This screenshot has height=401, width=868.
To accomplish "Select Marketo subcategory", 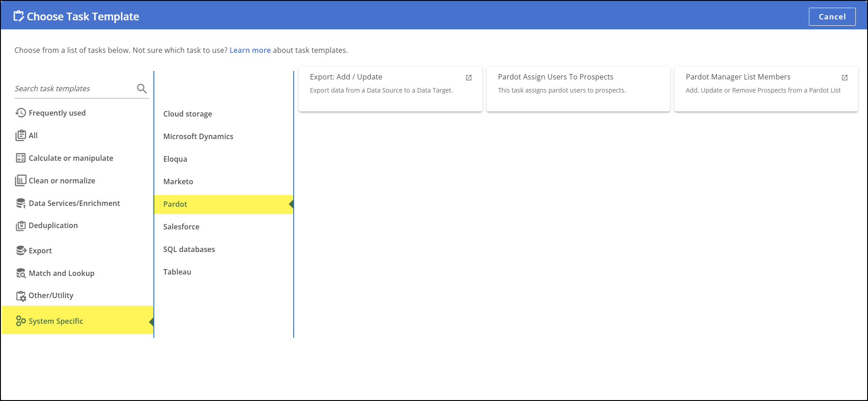I will 178,182.
